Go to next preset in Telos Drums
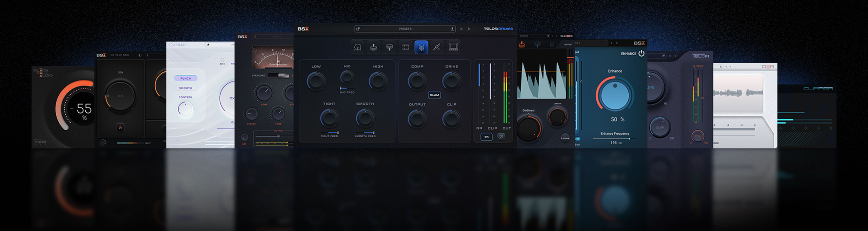The image size is (868, 231). click(x=469, y=29)
